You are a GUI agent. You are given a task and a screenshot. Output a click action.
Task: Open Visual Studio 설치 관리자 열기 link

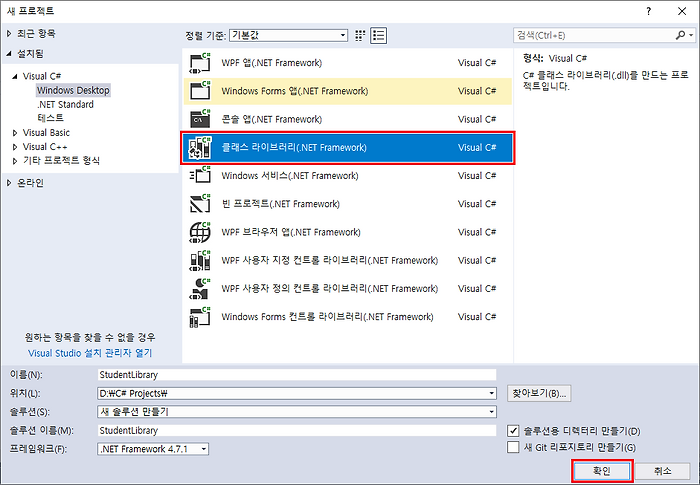90,353
